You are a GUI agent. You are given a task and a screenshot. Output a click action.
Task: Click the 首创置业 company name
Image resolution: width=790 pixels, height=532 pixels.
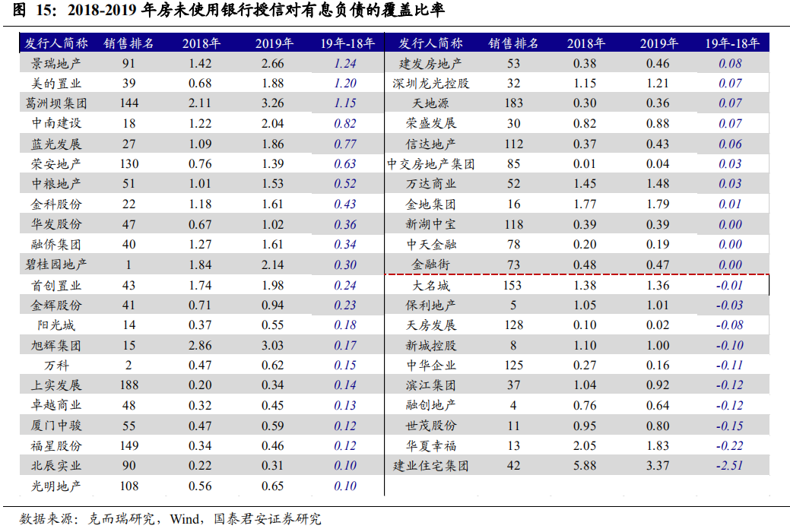point(56,285)
